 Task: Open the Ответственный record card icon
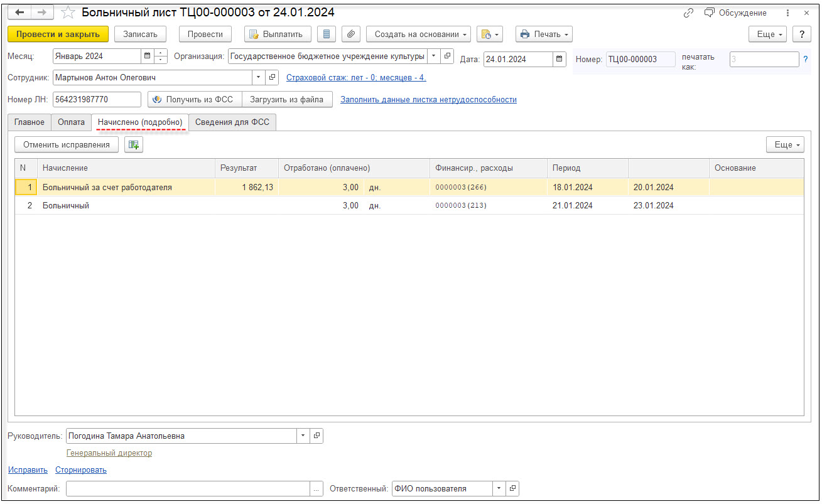pyautogui.click(x=512, y=488)
